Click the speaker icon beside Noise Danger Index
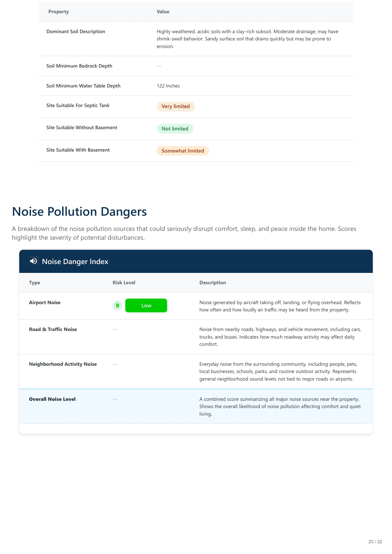392x554 pixels. pos(33,261)
